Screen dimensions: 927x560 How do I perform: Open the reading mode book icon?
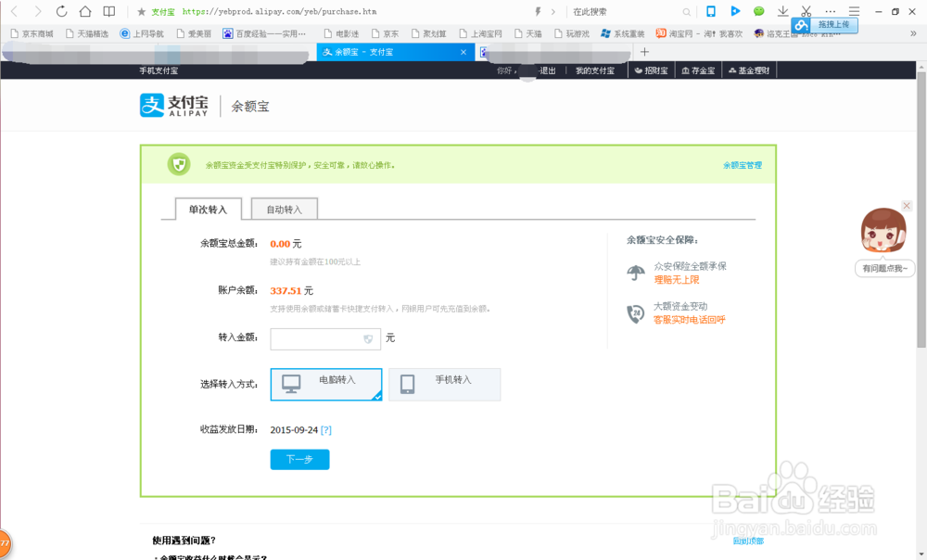click(109, 11)
